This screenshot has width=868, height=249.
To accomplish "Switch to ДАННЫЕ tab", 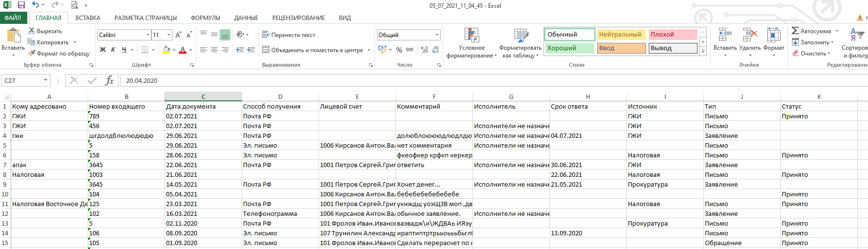I will [246, 18].
